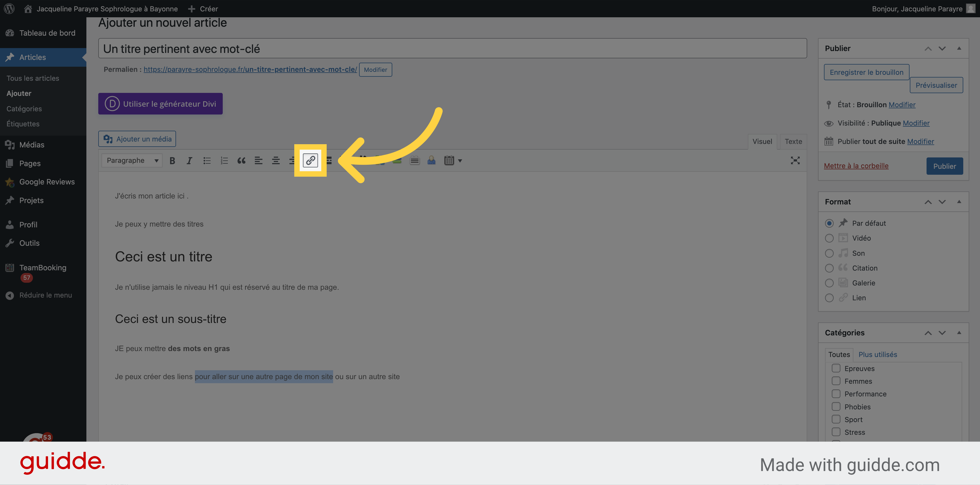This screenshot has height=485, width=980.
Task: Check the Epreuves category
Action: coord(836,368)
